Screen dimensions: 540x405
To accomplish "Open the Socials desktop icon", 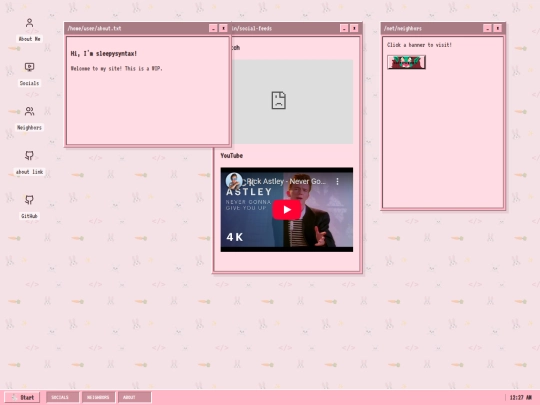I will pos(29,74).
